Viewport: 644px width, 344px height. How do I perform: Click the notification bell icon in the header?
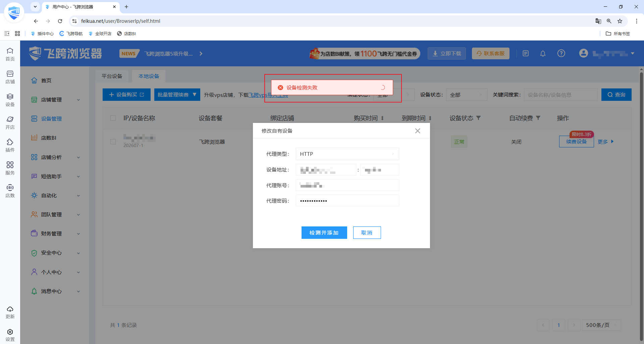click(543, 54)
